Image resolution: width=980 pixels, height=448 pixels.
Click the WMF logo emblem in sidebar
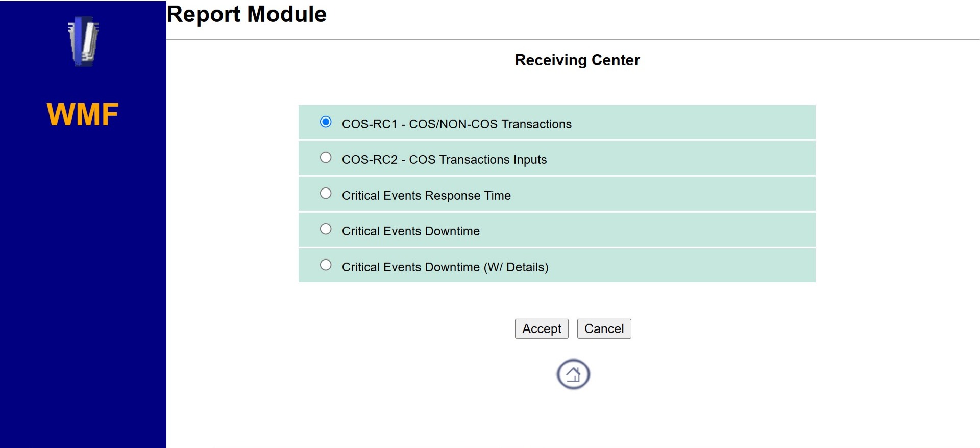click(83, 41)
